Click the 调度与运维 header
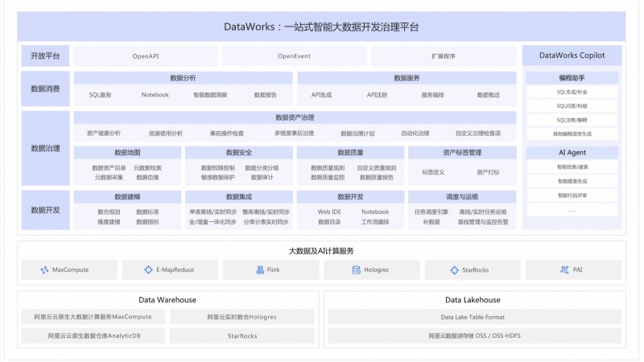 point(462,197)
